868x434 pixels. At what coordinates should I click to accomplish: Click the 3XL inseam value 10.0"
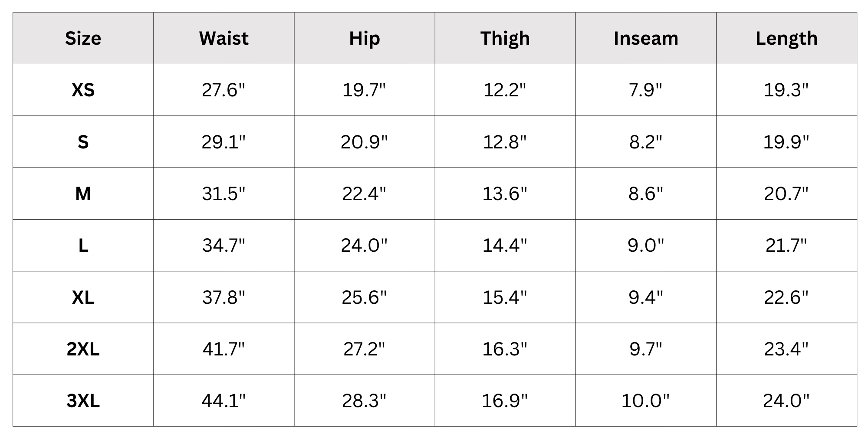(645, 401)
